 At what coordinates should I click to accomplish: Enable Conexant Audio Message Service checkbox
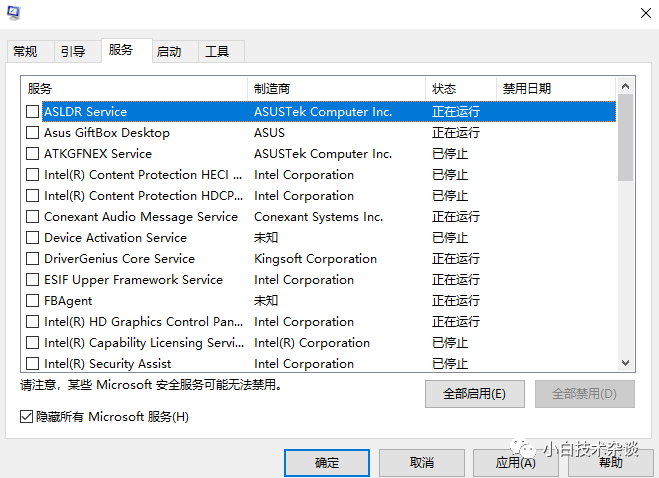(32, 217)
